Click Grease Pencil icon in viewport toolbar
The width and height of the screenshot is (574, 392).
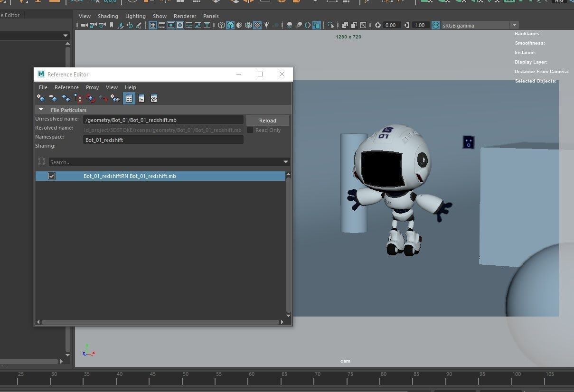[139, 25]
